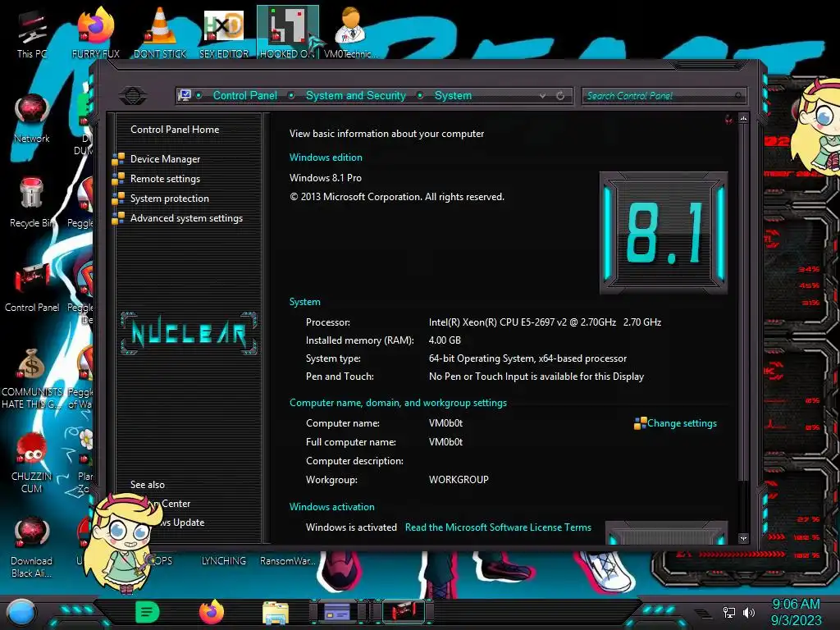Click the 4.00 GB installed memory value
The height and width of the screenshot is (630, 840).
click(x=445, y=340)
